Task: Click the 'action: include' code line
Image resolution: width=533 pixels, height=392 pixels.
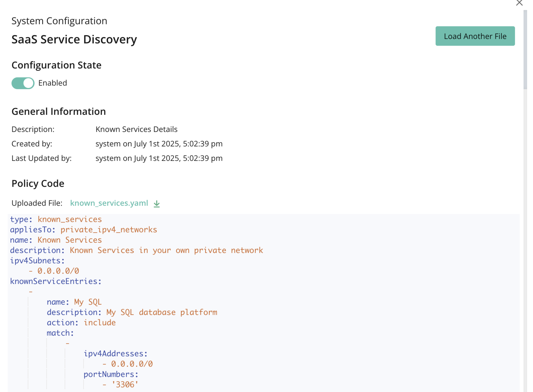Action: click(x=81, y=323)
